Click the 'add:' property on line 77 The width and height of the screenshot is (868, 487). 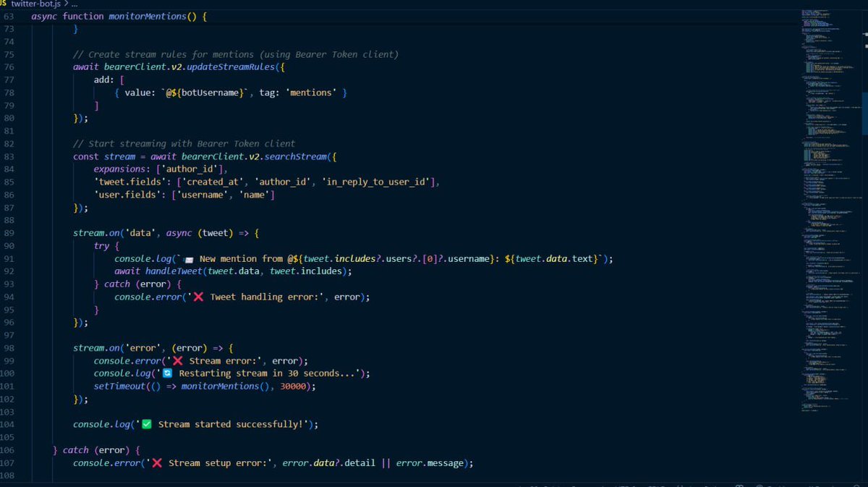[104, 80]
